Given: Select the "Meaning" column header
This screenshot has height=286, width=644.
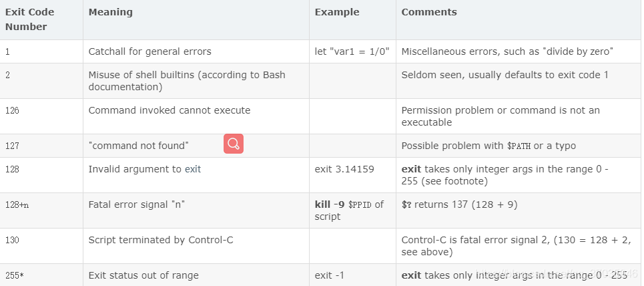Looking at the screenshot, I should pos(111,12).
